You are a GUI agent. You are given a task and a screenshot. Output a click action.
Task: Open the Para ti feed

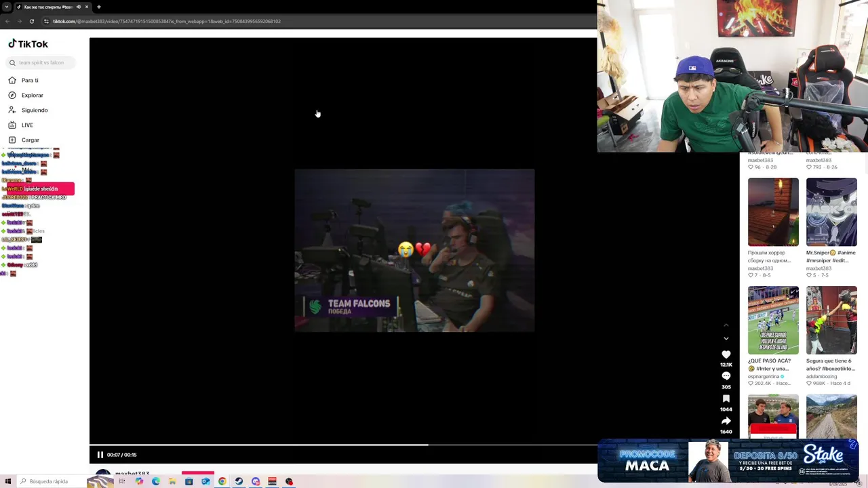(29, 80)
